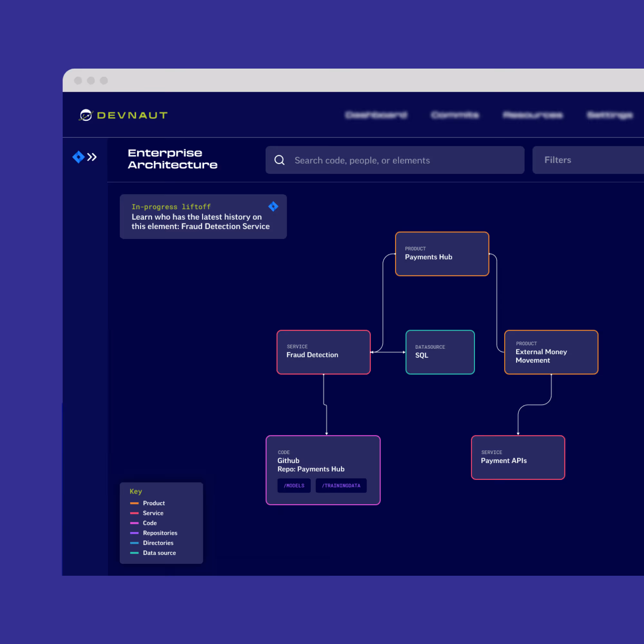Click the magnifying glass search icon

(279, 160)
